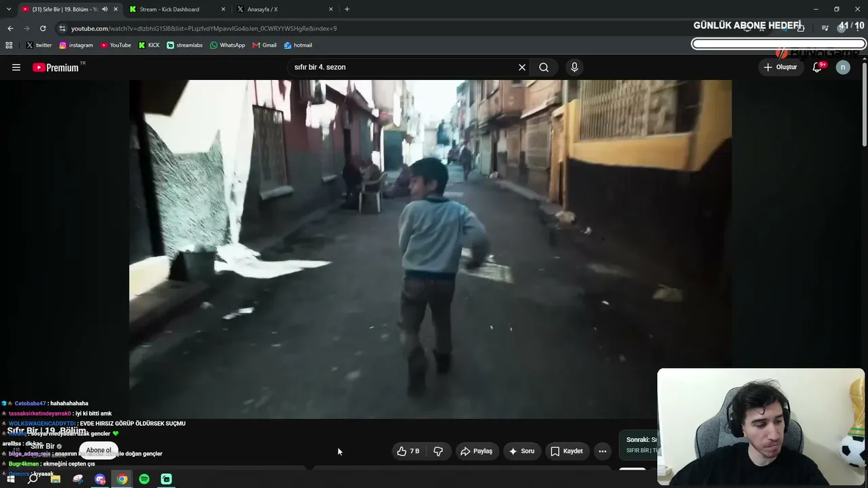Open the Soru ask button
Viewport: 868px width, 488px height.
click(521, 451)
